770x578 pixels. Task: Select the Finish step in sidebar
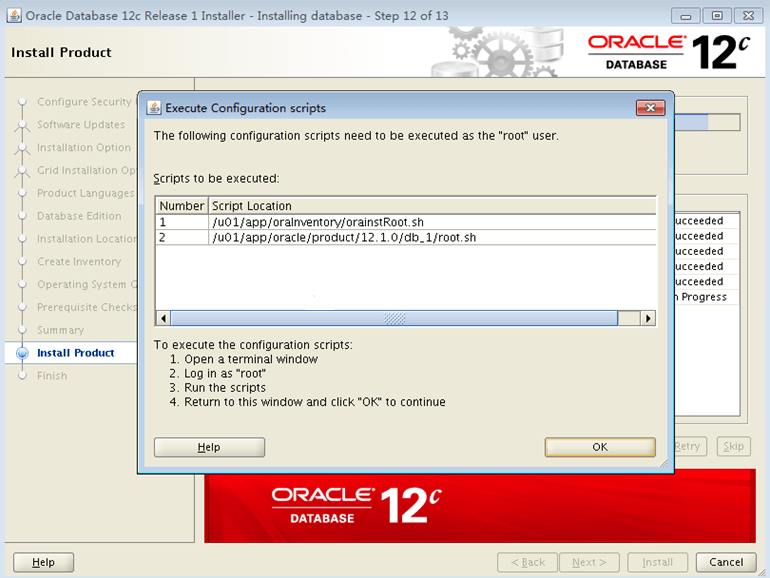click(x=52, y=376)
